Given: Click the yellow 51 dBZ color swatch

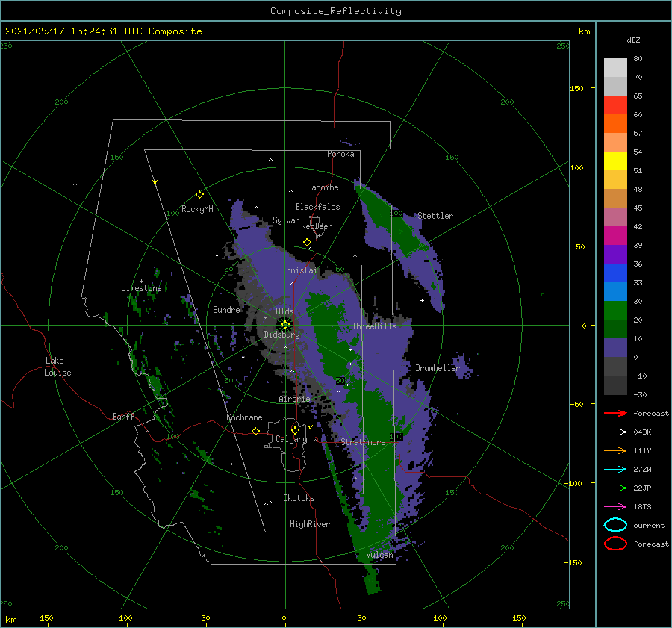Looking at the screenshot, I should tap(615, 161).
